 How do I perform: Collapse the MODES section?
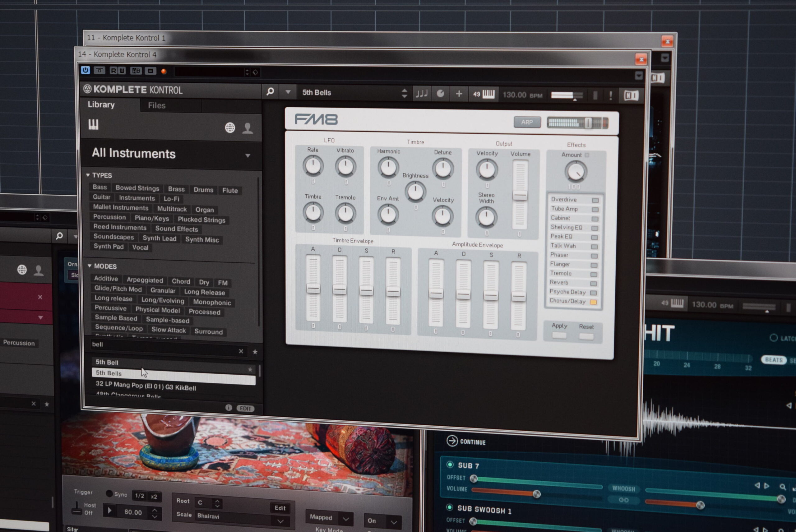pyautogui.click(x=90, y=266)
